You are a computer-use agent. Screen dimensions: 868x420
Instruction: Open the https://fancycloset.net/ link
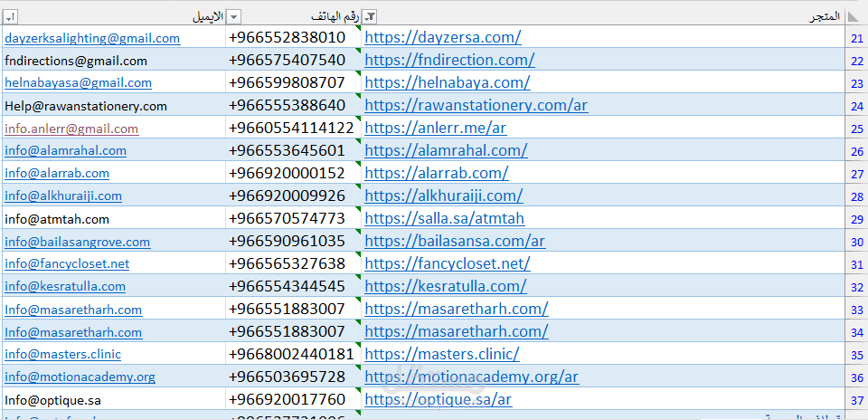pos(448,263)
